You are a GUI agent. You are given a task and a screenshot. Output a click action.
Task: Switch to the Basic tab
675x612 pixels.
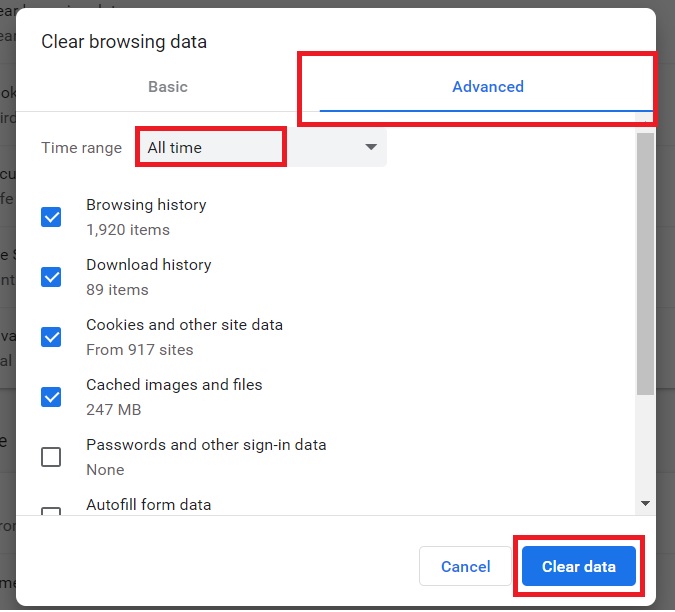tap(168, 87)
